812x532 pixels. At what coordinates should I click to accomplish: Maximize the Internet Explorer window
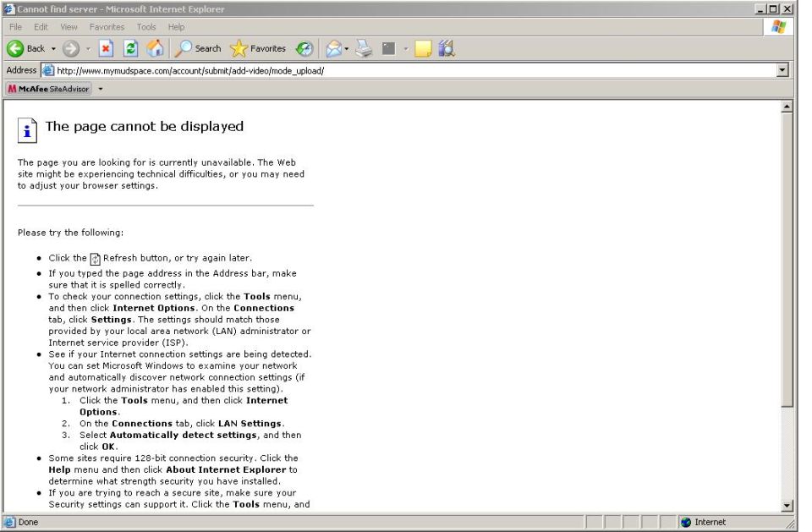(773, 8)
